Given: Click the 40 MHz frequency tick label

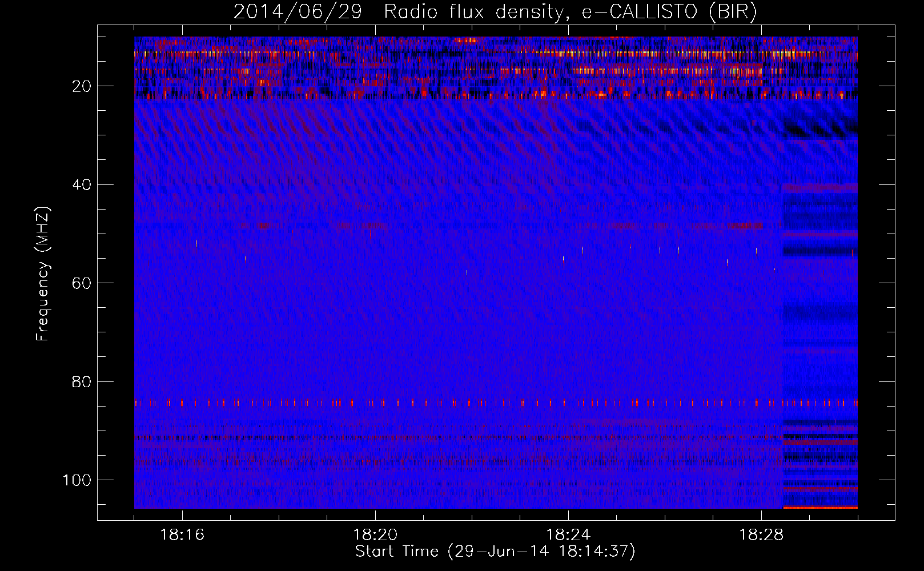Looking at the screenshot, I should 82,184.
